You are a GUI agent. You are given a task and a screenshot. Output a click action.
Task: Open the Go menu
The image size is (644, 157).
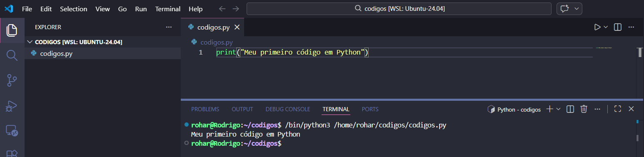tap(122, 9)
